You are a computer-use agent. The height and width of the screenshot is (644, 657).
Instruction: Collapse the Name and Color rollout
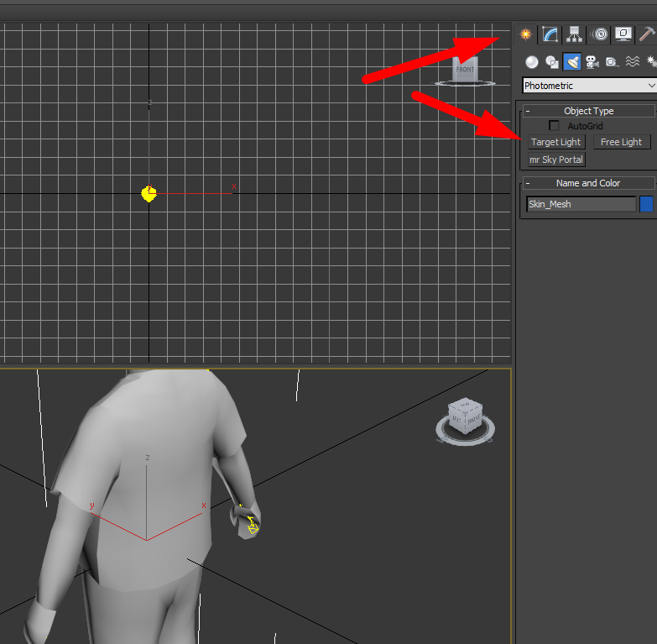[x=528, y=183]
